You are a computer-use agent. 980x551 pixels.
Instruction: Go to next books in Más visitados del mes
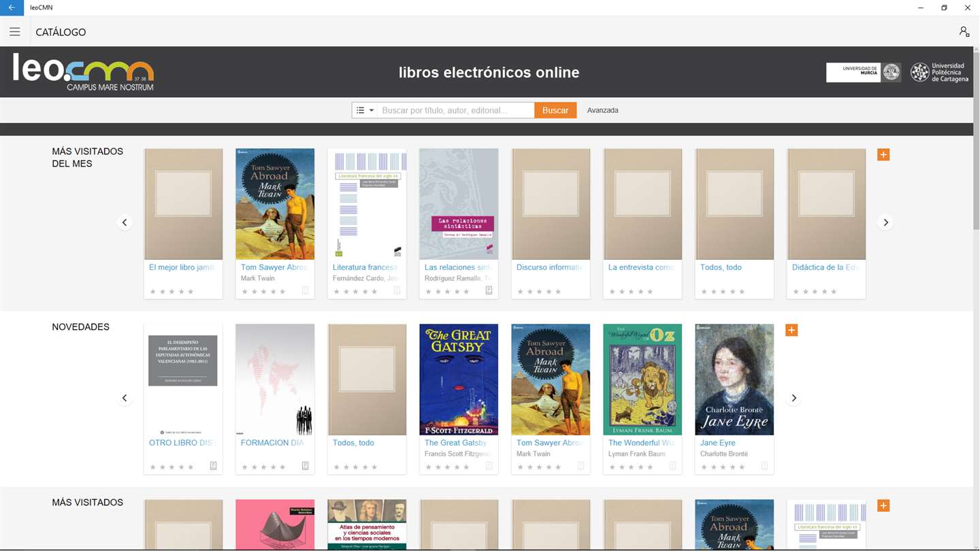click(885, 222)
